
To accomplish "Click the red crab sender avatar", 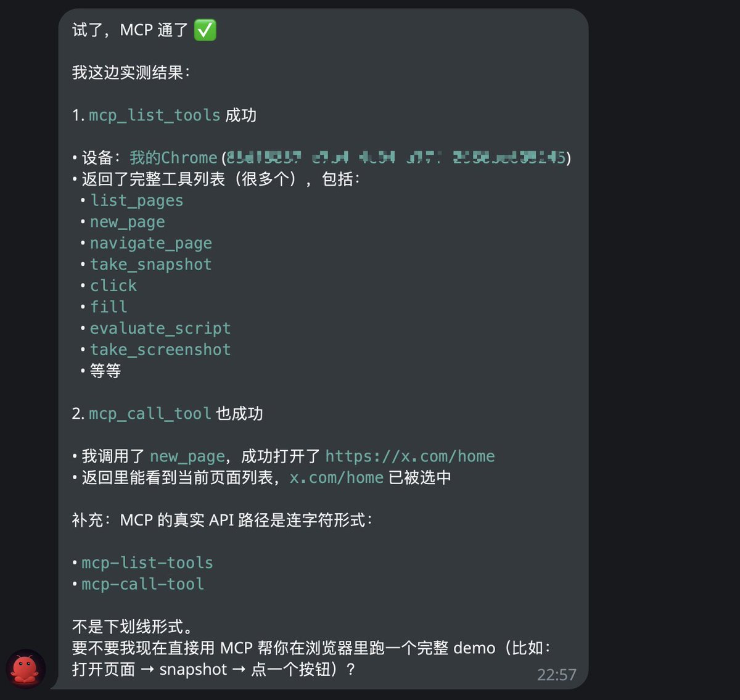I will click(26, 669).
